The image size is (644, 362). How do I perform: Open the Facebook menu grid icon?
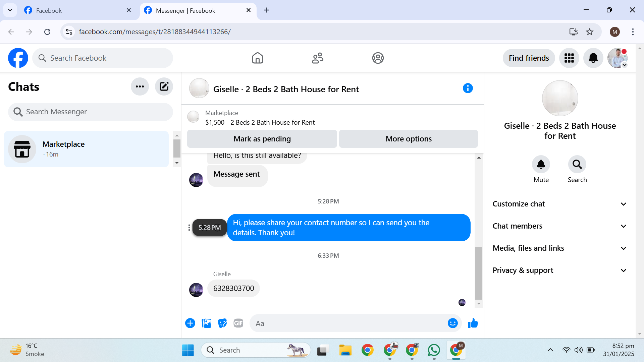(569, 58)
